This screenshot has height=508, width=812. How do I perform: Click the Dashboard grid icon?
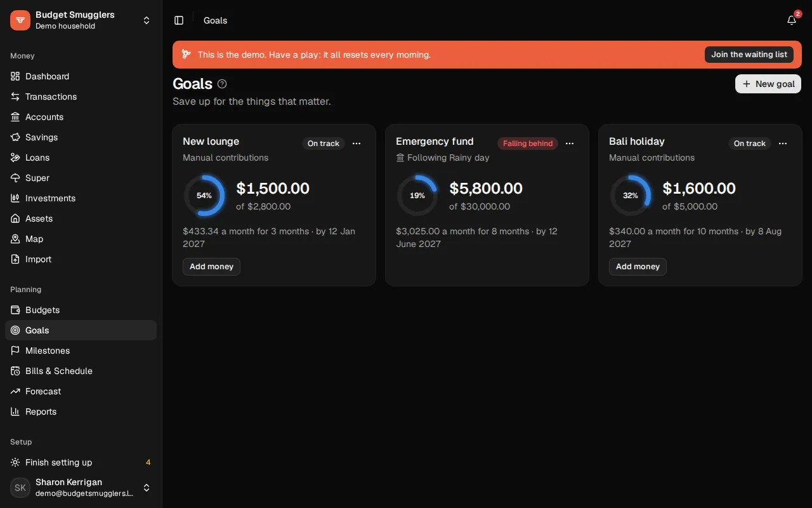(15, 76)
